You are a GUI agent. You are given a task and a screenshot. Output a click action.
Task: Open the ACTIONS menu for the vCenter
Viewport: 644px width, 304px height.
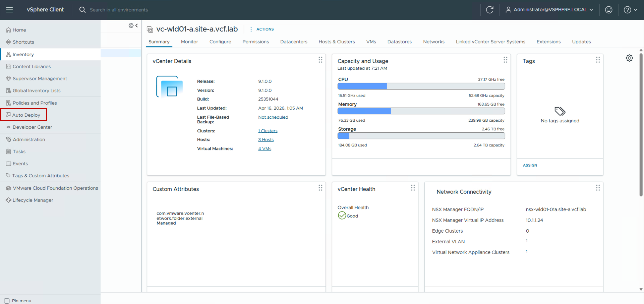[x=262, y=29]
